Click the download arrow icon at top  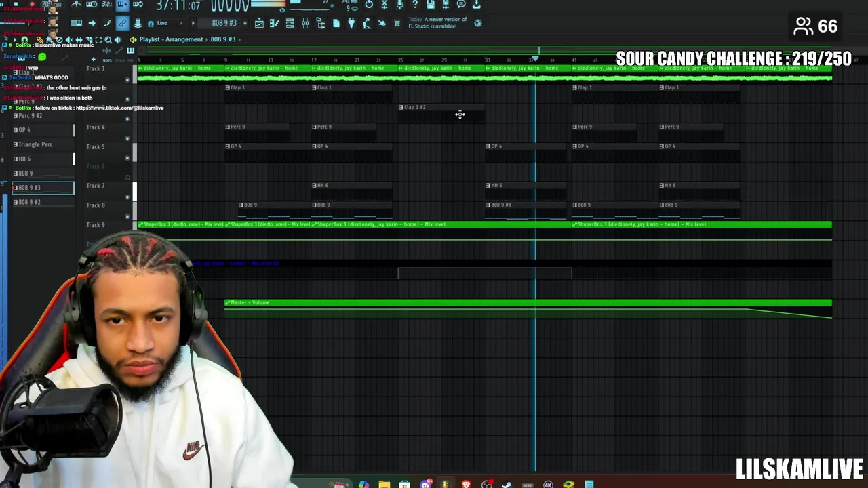coord(477,5)
